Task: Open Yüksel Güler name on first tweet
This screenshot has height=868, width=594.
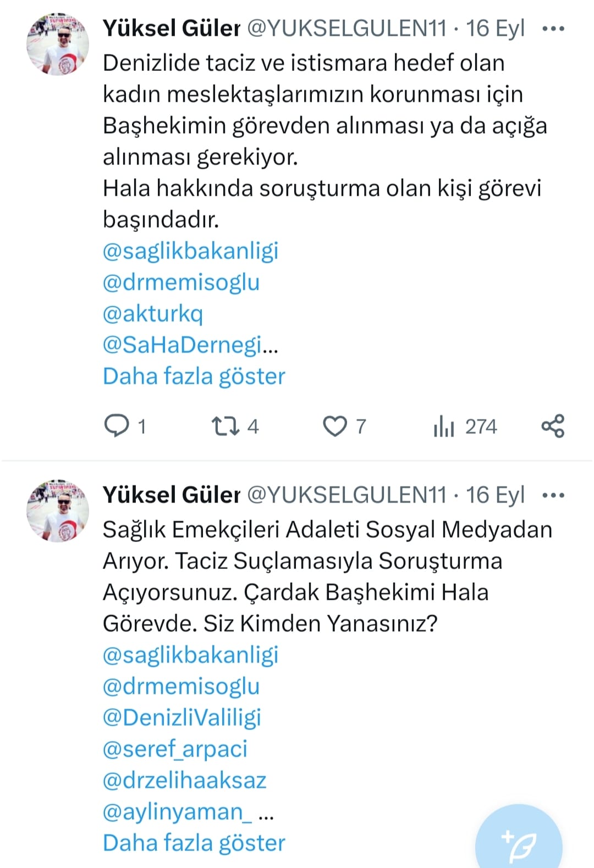Action: click(x=172, y=29)
